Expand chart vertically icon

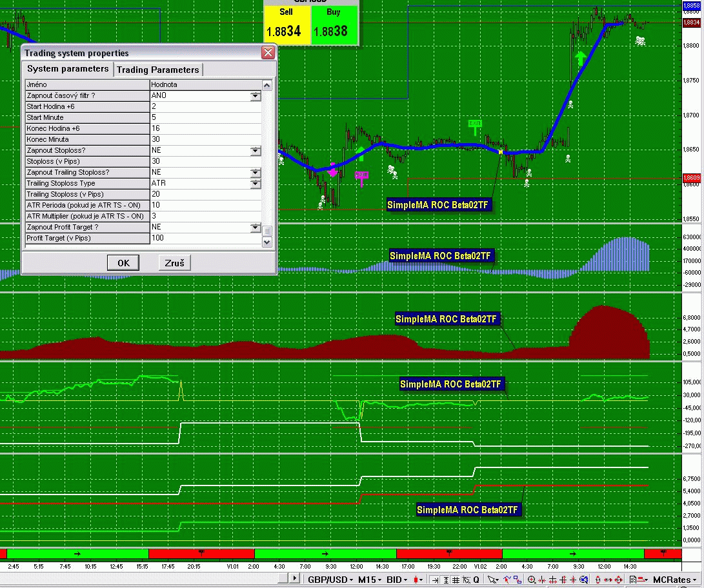coord(563,580)
